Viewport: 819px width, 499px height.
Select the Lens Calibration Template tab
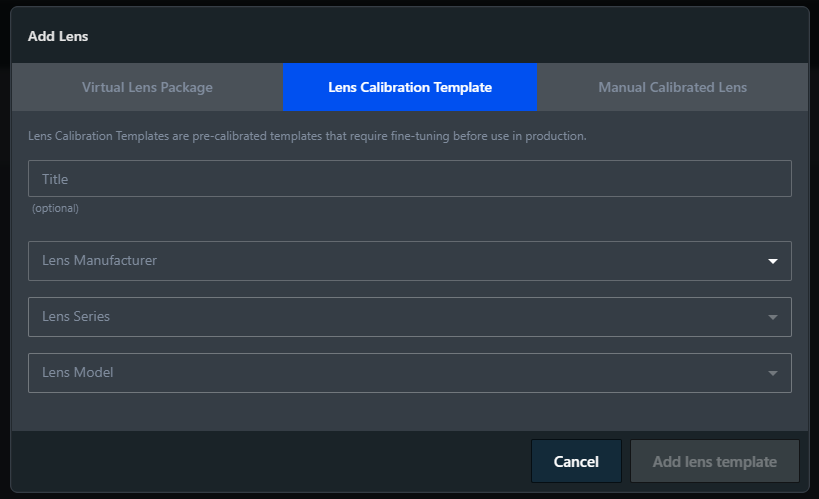pos(410,87)
